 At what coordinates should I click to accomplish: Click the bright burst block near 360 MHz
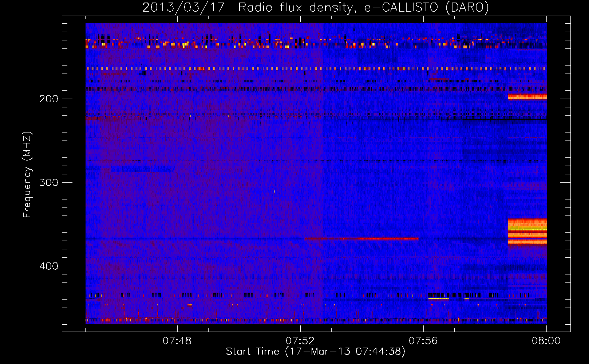pyautogui.click(x=527, y=232)
